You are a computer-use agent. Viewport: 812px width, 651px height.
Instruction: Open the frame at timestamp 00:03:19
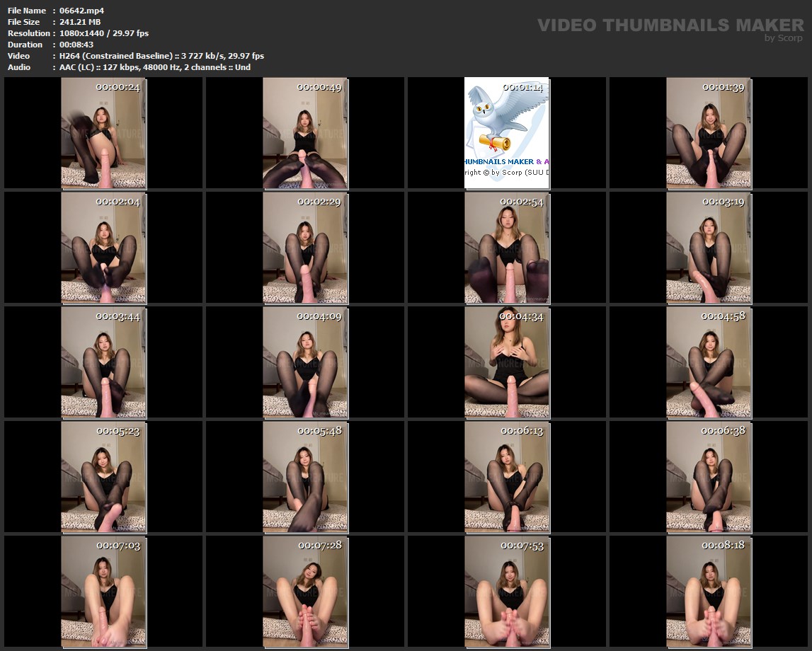coord(709,248)
